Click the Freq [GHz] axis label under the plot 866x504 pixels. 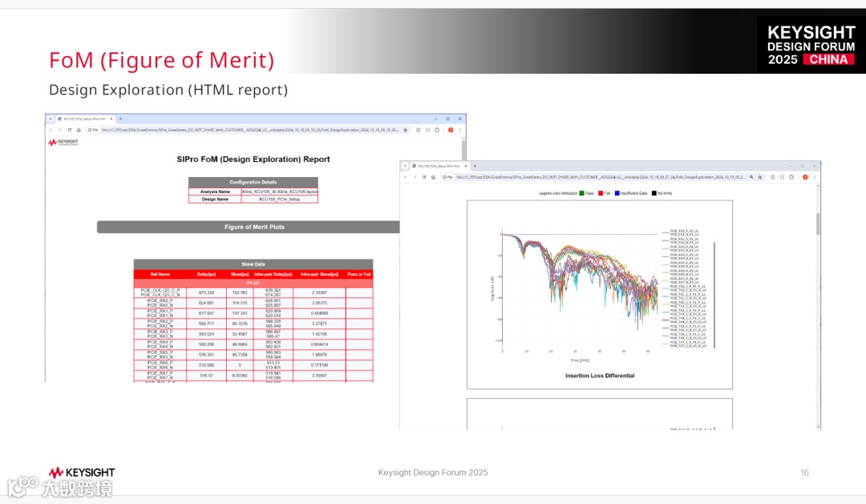[580, 361]
